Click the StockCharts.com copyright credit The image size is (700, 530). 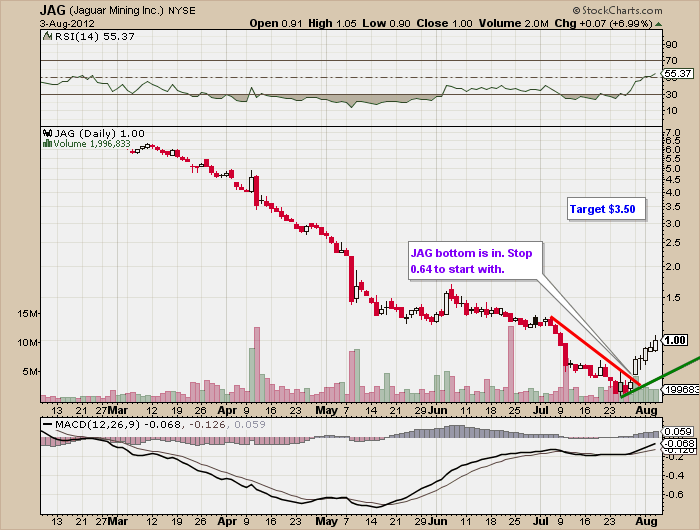pos(617,10)
